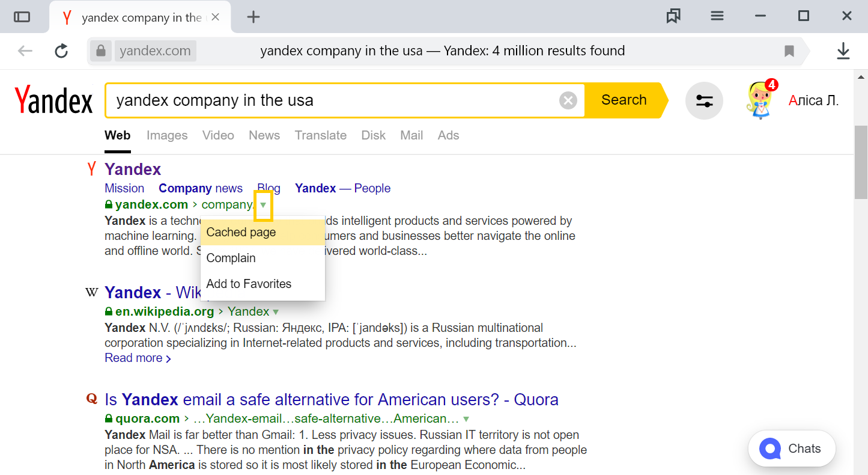The image size is (868, 475).
Task: Go back to the previous page
Action: tap(25, 51)
